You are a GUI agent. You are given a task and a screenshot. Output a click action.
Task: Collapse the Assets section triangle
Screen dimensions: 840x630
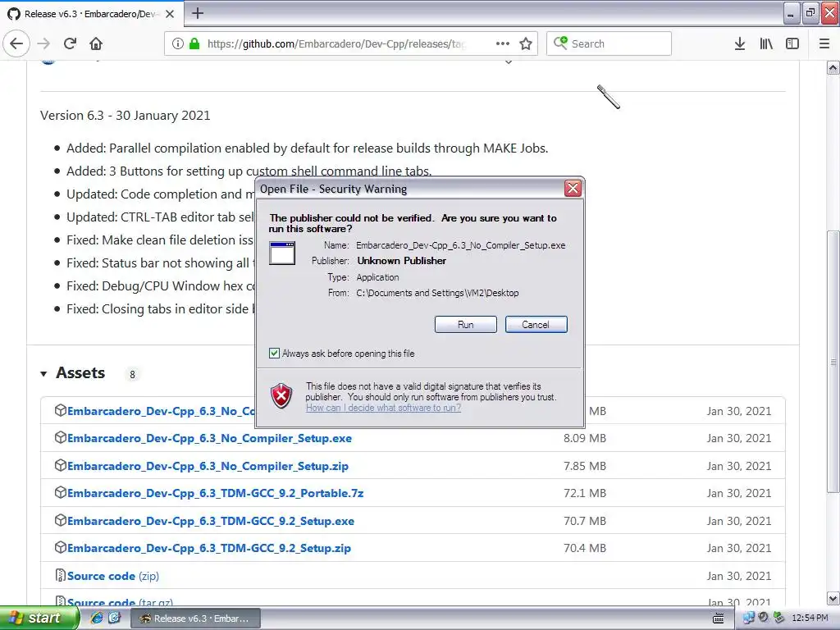coord(43,373)
